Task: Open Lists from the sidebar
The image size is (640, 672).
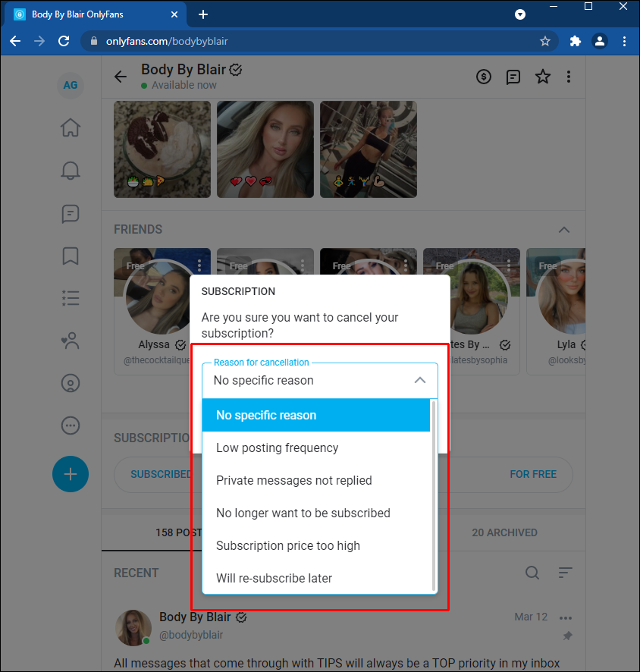Action: pyautogui.click(x=71, y=298)
